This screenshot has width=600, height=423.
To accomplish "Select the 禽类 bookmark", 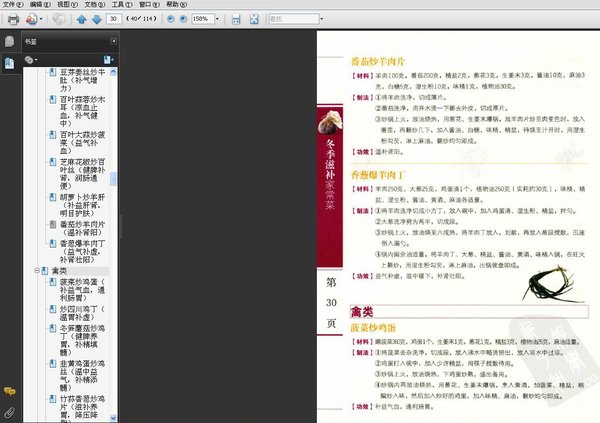I will coord(59,271).
